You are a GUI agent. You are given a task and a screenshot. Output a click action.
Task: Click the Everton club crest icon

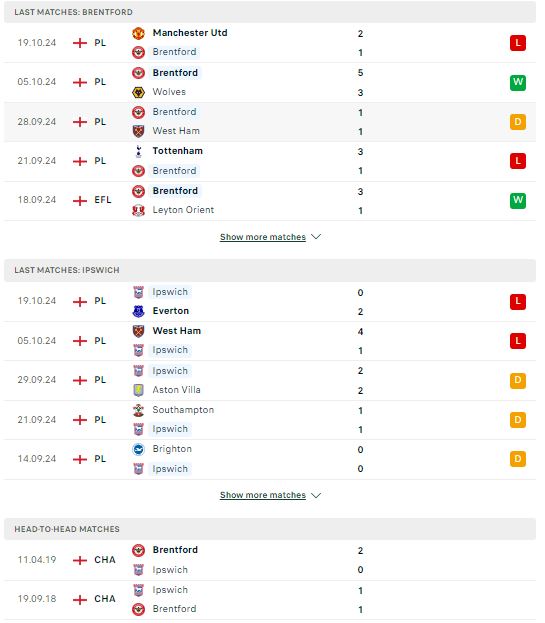[138, 312]
